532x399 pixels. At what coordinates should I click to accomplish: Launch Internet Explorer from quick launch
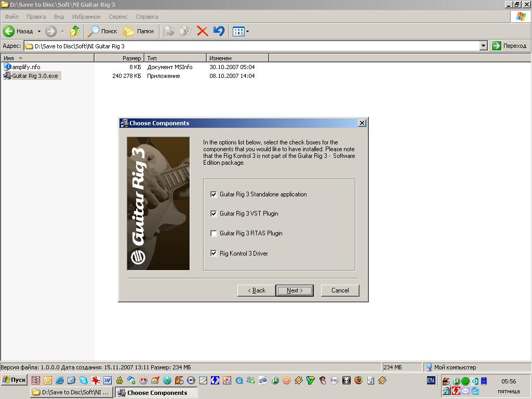[59, 380]
